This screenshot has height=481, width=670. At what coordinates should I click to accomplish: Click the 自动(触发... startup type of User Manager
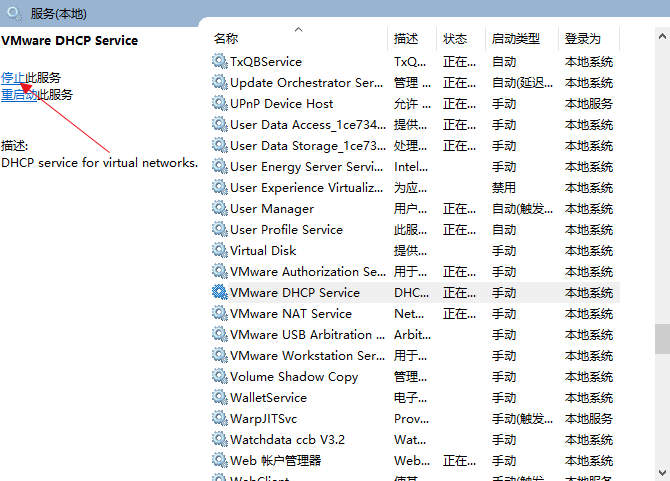click(522, 208)
